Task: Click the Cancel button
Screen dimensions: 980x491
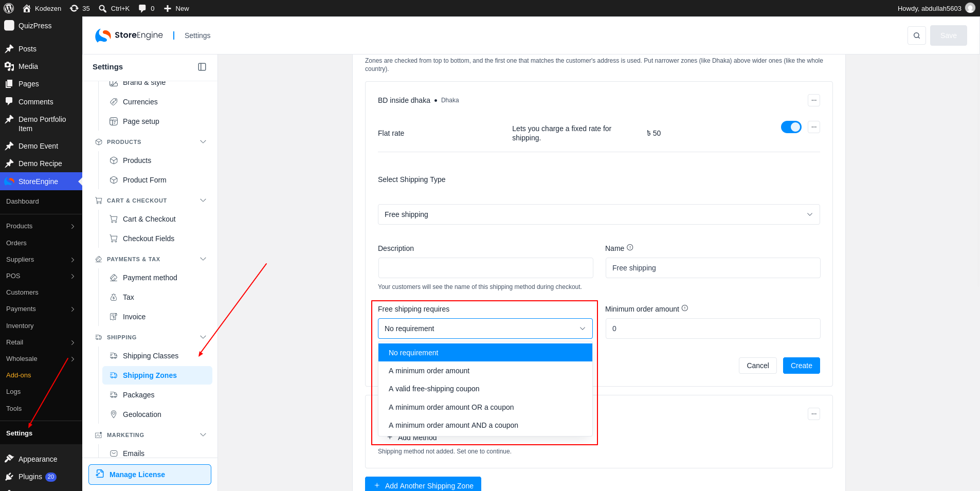Action: coord(758,366)
